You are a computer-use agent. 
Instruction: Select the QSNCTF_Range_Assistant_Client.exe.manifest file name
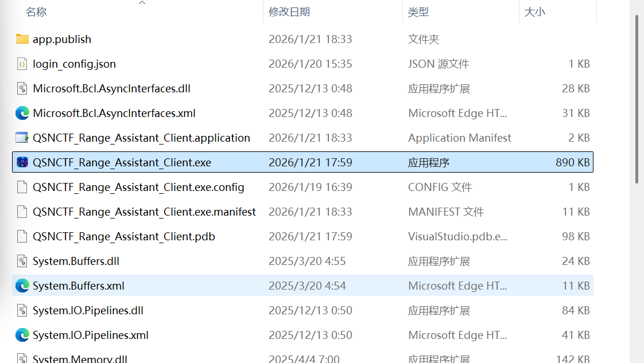coord(144,212)
